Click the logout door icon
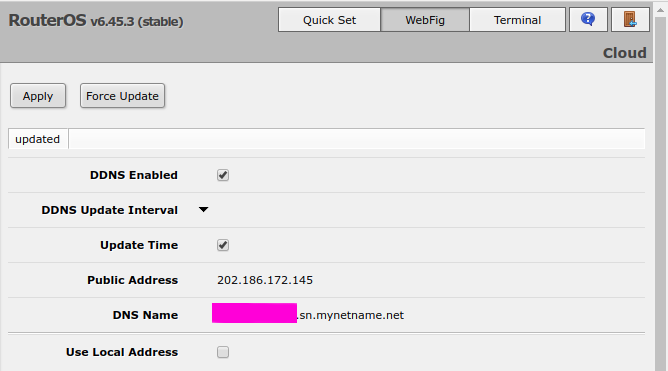 coord(630,20)
